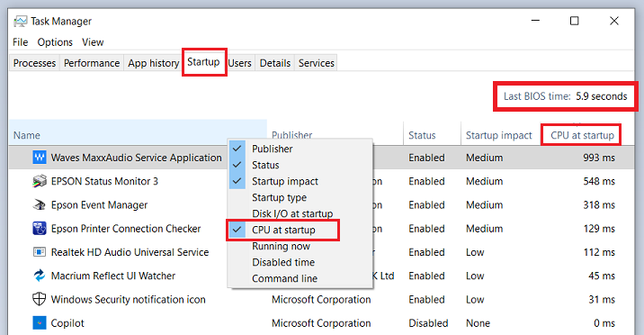Click Medium impact in Epson Event Manager row

coord(484,204)
